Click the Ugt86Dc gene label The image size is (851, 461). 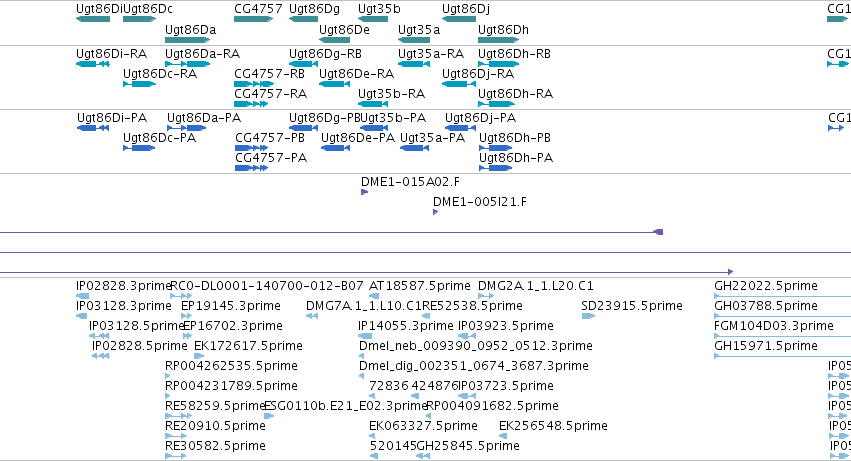148,9
